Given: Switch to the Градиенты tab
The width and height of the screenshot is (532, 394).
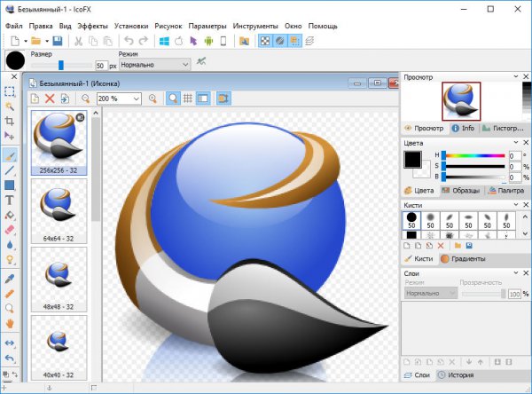Looking at the screenshot, I should 464,259.
